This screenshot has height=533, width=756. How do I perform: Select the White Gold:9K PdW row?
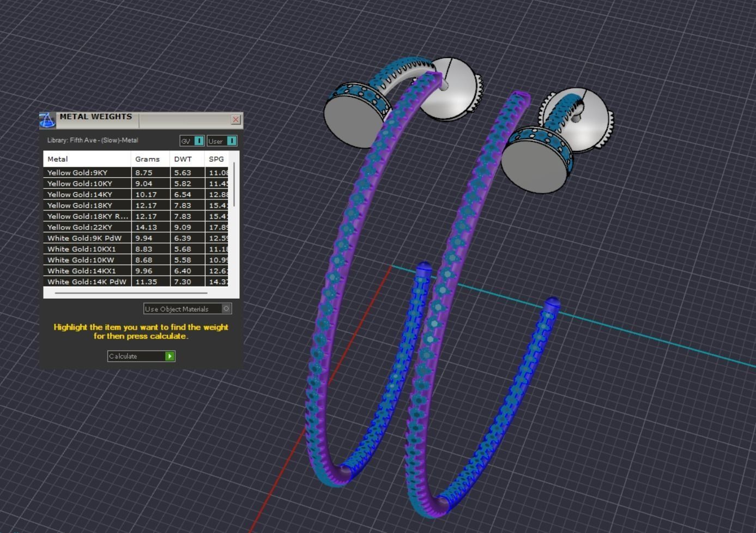click(136, 238)
